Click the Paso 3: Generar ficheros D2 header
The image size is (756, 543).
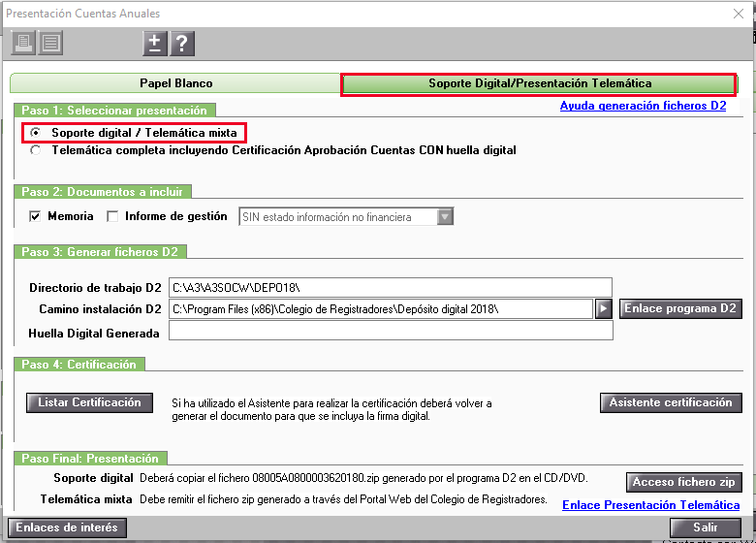click(x=100, y=252)
